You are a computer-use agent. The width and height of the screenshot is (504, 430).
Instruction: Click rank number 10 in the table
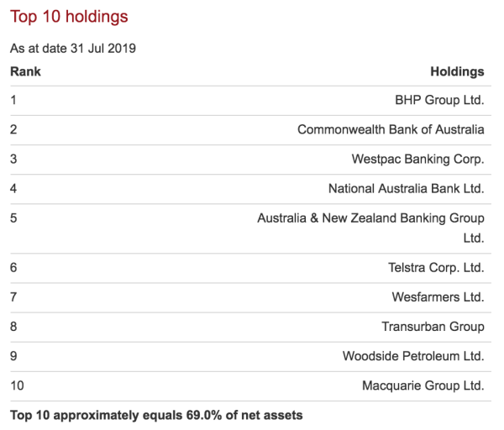point(17,385)
